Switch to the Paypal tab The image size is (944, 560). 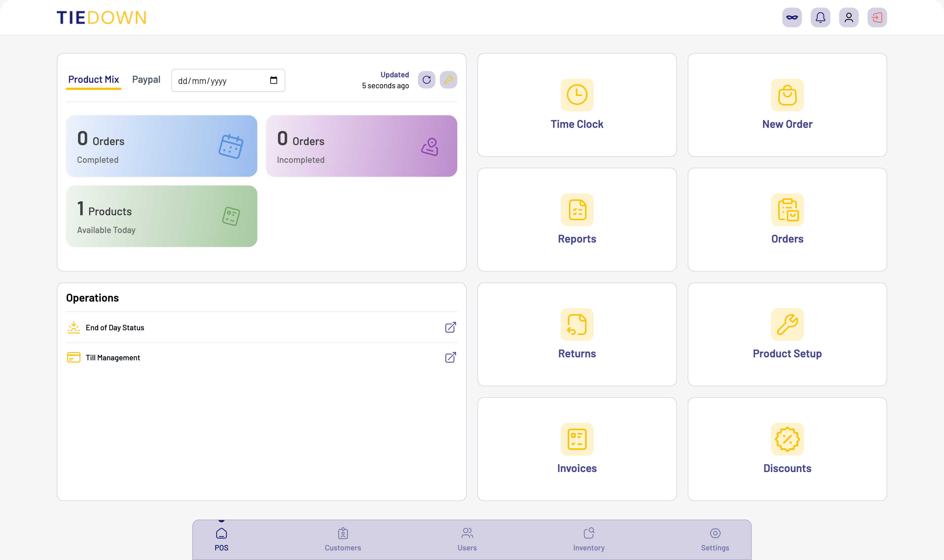coord(146,79)
